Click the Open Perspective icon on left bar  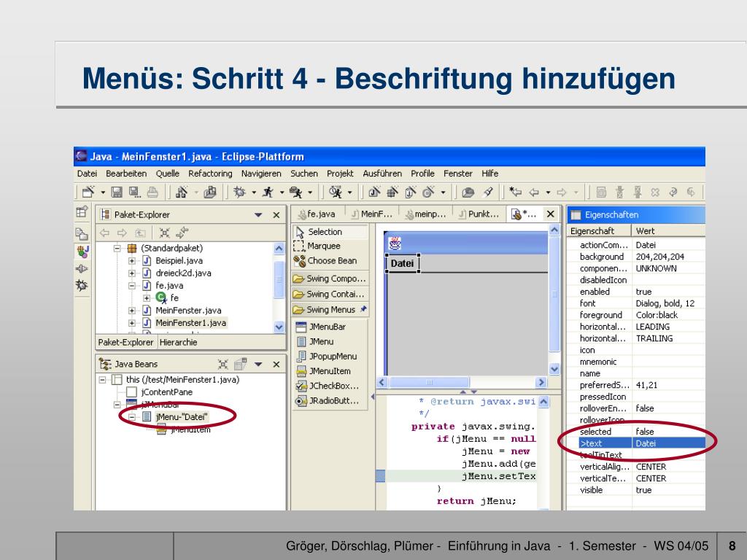pos(82,211)
